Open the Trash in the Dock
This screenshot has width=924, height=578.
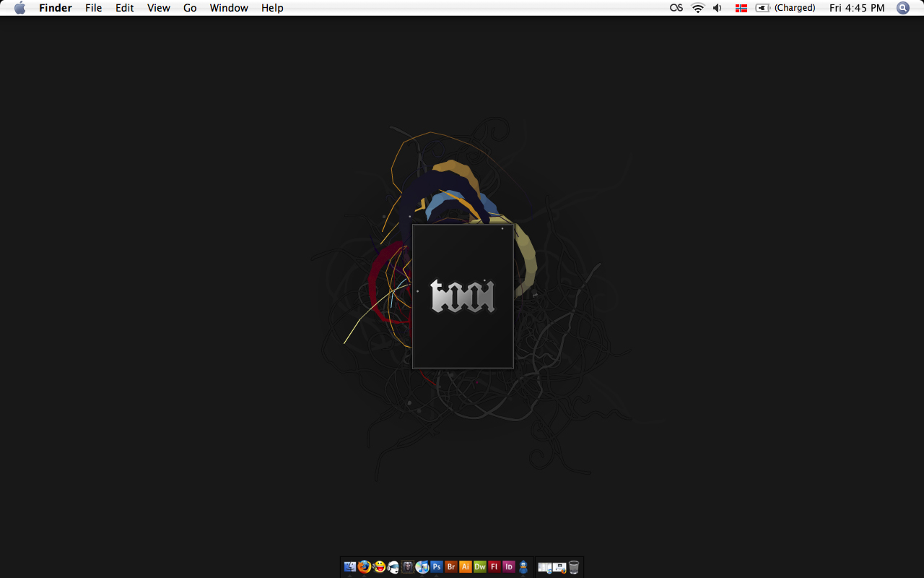point(574,567)
